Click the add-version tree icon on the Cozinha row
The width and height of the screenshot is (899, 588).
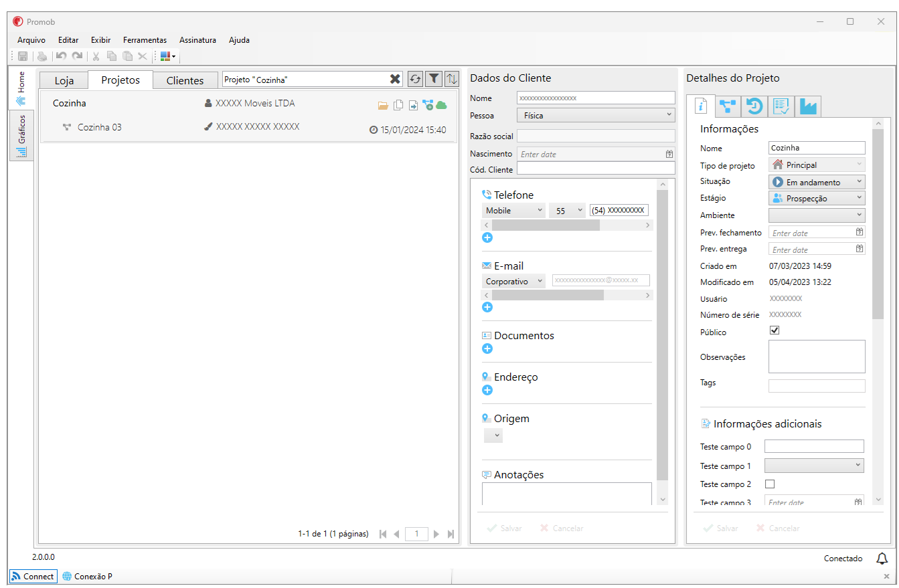tap(428, 105)
